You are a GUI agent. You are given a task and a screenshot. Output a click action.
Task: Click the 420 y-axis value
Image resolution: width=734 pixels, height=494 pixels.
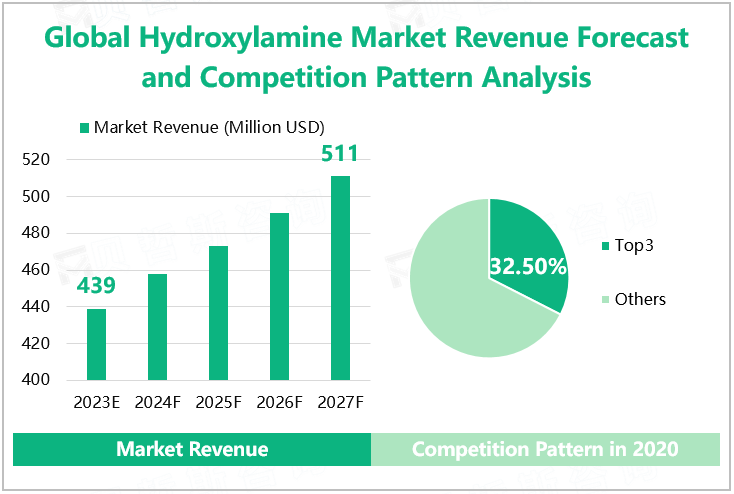point(36,343)
